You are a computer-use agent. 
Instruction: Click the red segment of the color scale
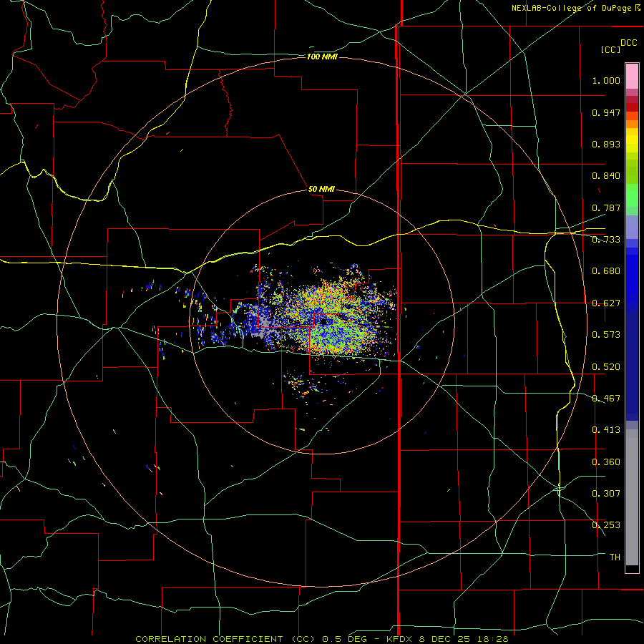(x=632, y=107)
